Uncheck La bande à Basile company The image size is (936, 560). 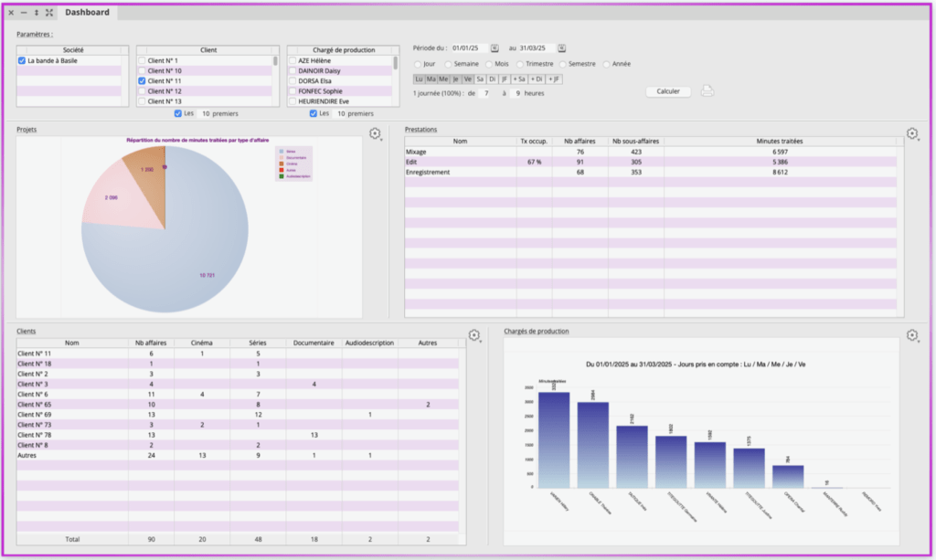(x=22, y=60)
